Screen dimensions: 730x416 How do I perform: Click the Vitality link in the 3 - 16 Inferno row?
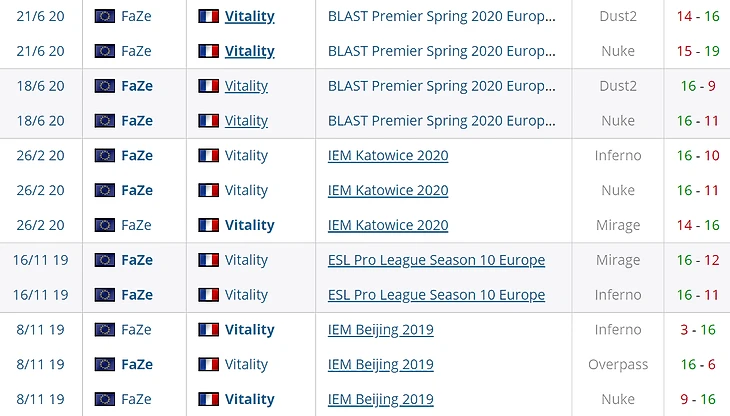(x=249, y=330)
